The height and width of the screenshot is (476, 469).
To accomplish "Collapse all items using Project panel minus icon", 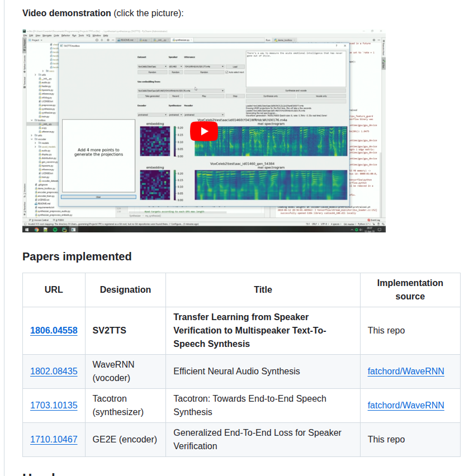I will pyautogui.click(x=102, y=39).
